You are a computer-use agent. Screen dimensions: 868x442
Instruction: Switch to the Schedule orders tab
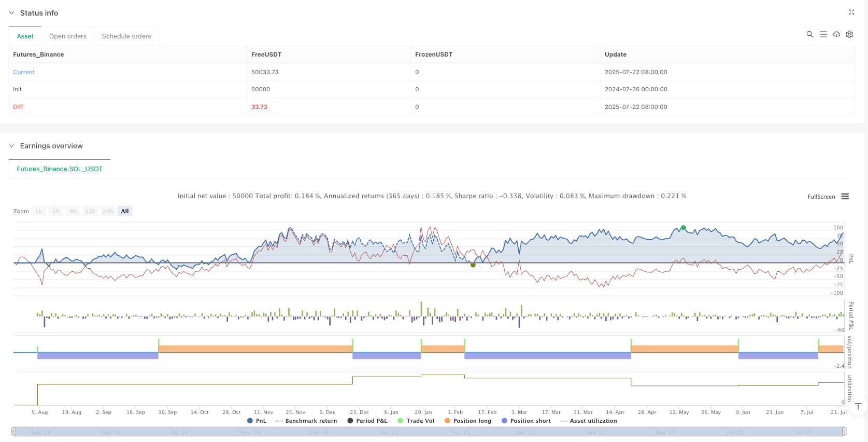[x=126, y=36]
